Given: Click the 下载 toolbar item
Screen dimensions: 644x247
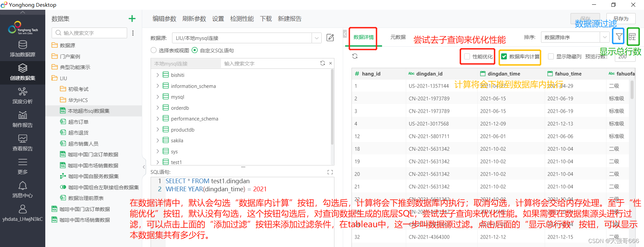Looking at the screenshot, I should pos(266,19).
